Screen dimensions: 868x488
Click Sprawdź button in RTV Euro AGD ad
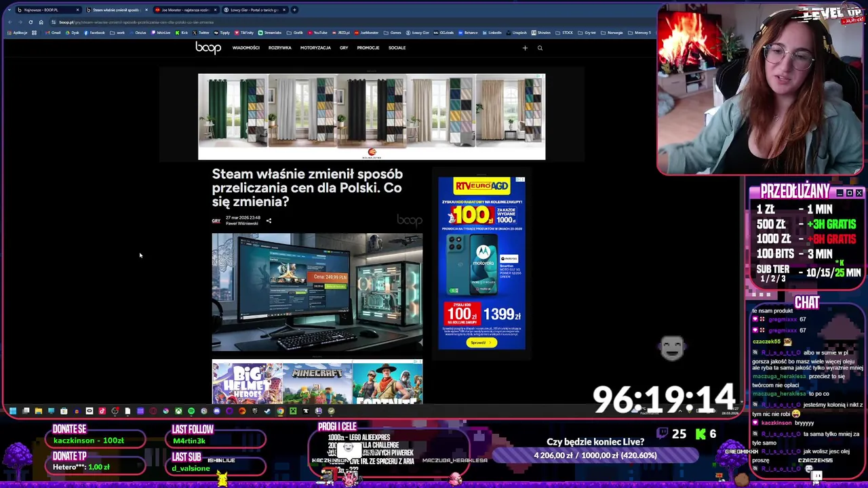[x=481, y=342]
